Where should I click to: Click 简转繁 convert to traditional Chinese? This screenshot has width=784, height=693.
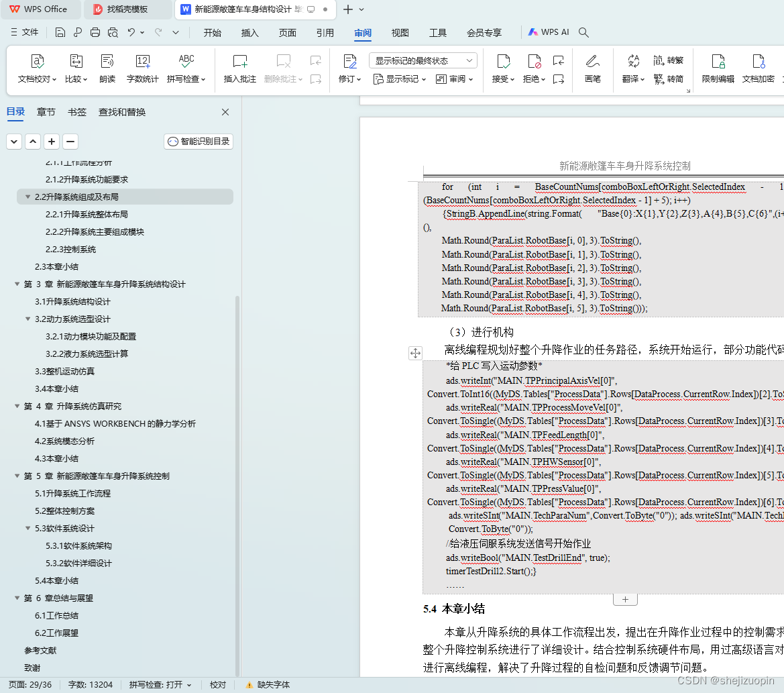(669, 60)
